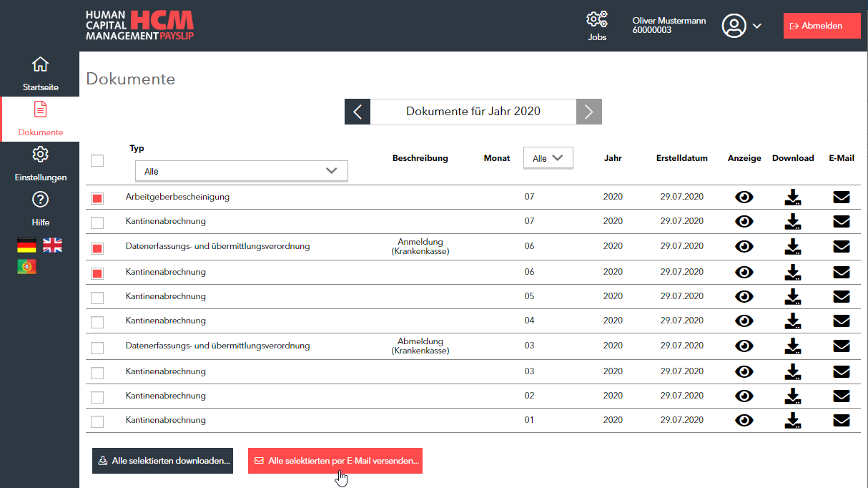Email the Anmeldung Krankenkasse document

pos(842,247)
